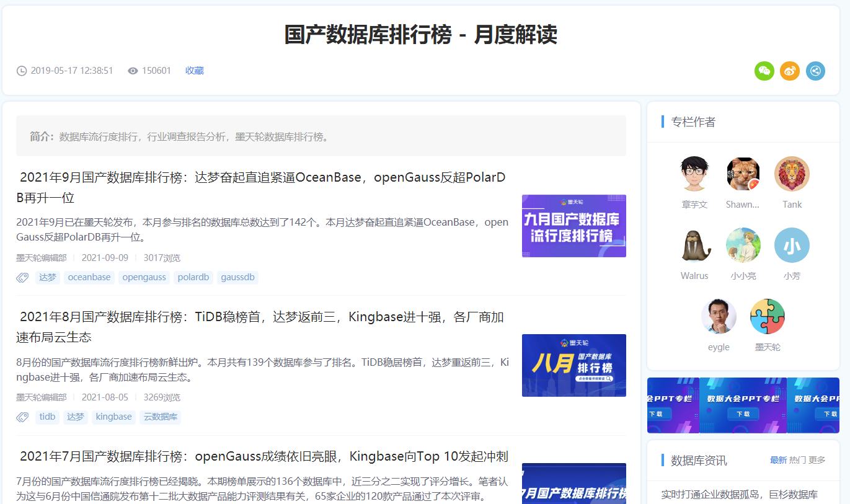Open 小芳 author avatar
Image resolution: width=850 pixels, height=504 pixels.
coord(792,245)
